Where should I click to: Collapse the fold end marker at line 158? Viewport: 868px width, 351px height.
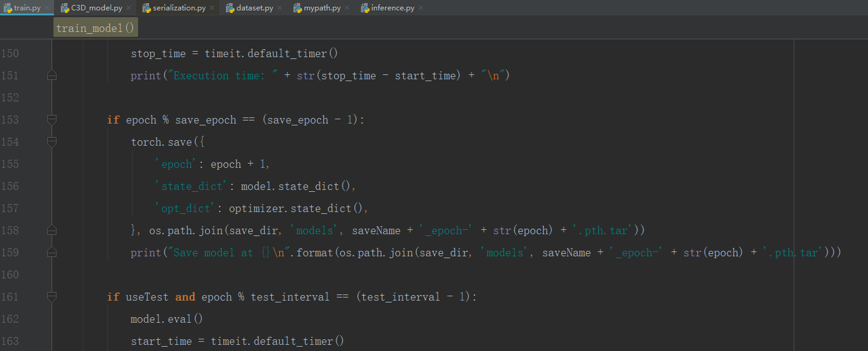[52, 231]
